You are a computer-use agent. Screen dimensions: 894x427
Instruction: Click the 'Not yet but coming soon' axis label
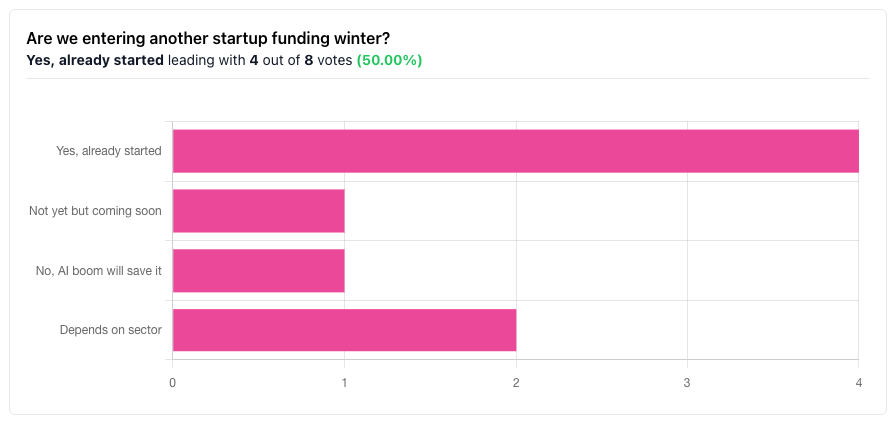point(95,211)
